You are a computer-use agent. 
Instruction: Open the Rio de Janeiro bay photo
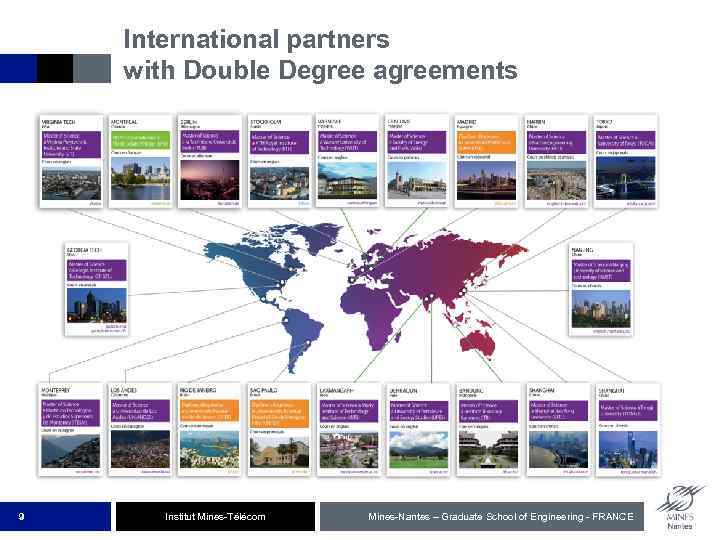pos(210,449)
